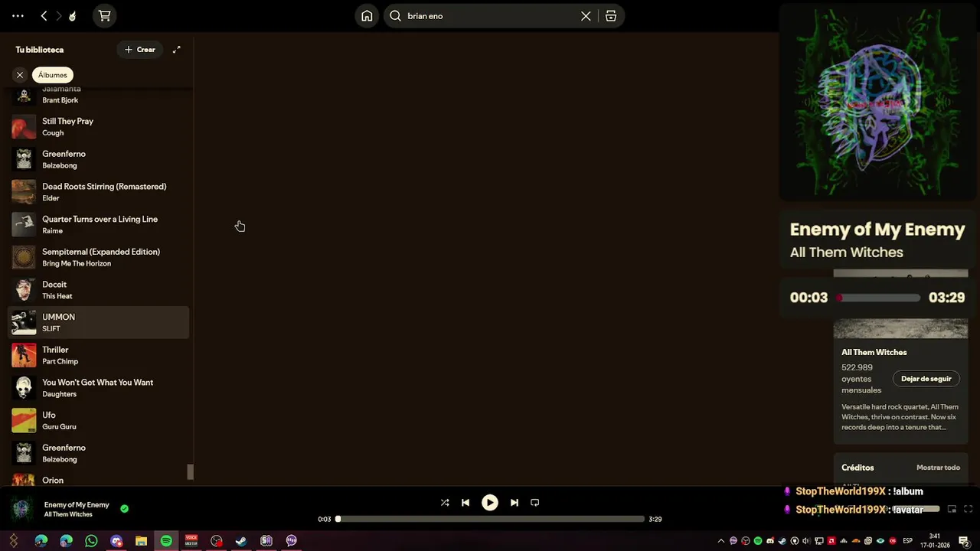This screenshot has width=980, height=551.
Task: Click the library panel scrollbar thumb
Action: click(x=191, y=472)
